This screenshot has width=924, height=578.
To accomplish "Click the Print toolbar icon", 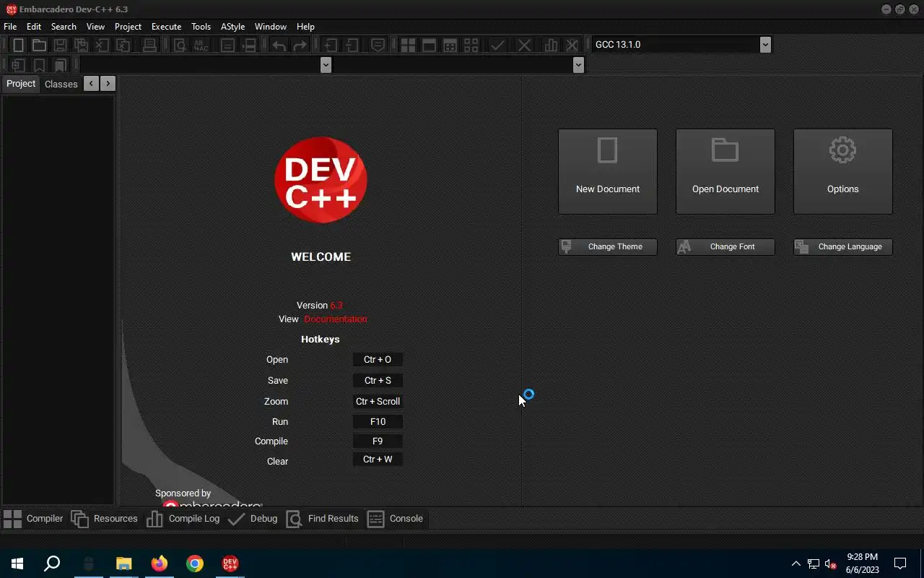I will tap(149, 45).
